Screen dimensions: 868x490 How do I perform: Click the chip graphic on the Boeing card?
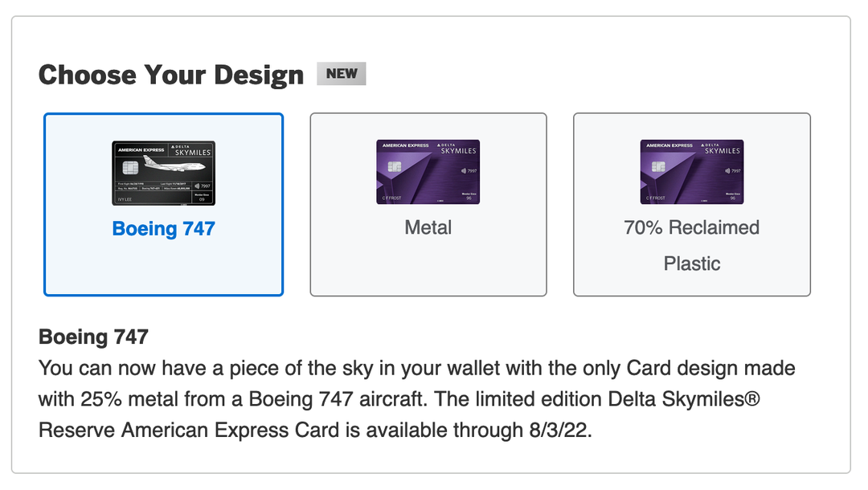pyautogui.click(x=130, y=166)
